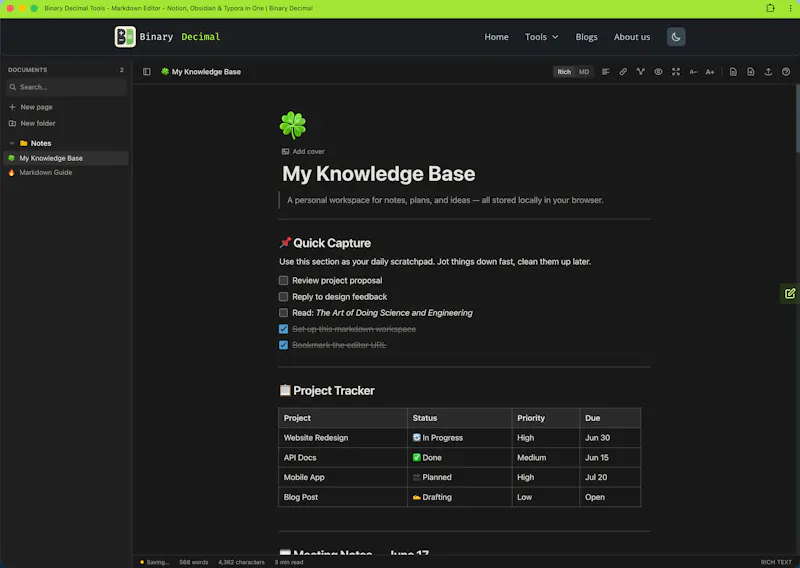The width and height of the screenshot is (800, 568).
Task: Increase font size with A+ button
Action: 710,72
